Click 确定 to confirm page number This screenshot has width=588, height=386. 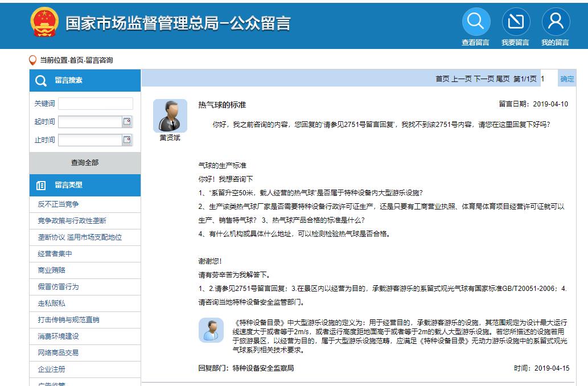[x=567, y=79]
